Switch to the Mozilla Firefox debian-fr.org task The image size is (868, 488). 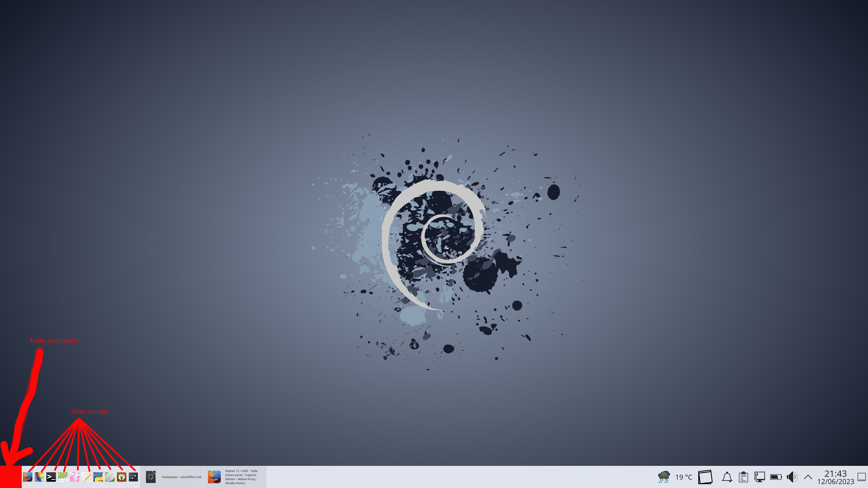point(235,477)
